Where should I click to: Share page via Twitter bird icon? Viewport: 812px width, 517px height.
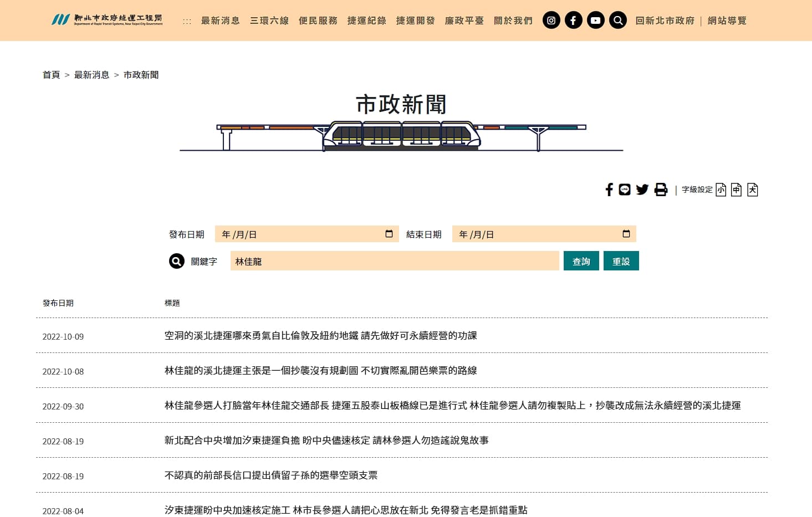point(642,190)
